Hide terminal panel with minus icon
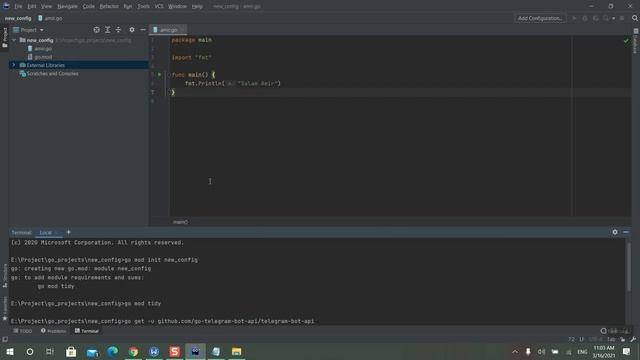The height and width of the screenshot is (360, 640). pos(626,232)
